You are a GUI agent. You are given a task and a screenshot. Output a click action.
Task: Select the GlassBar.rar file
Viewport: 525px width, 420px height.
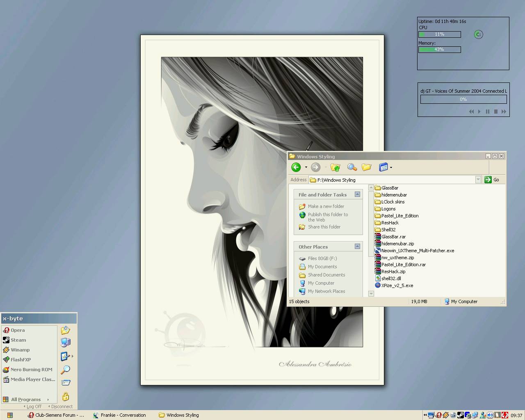[390, 237]
